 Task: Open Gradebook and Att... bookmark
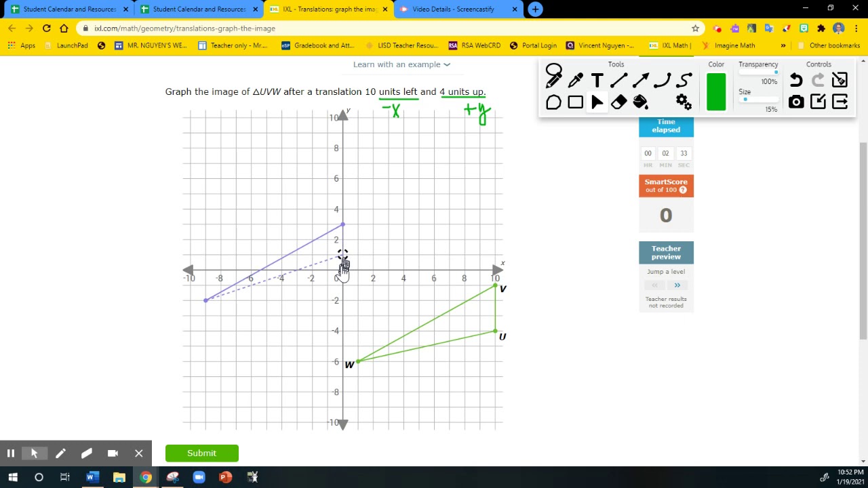[317, 45]
